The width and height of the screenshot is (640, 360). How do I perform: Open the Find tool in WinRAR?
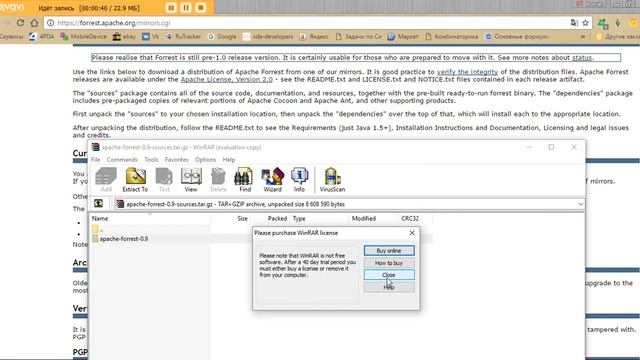[245, 180]
